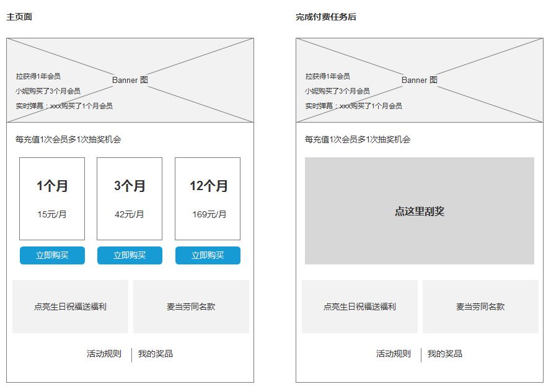Click 立即购买 under the 12个月 plan
Viewport: 551px width, 392px height.
[x=208, y=256]
